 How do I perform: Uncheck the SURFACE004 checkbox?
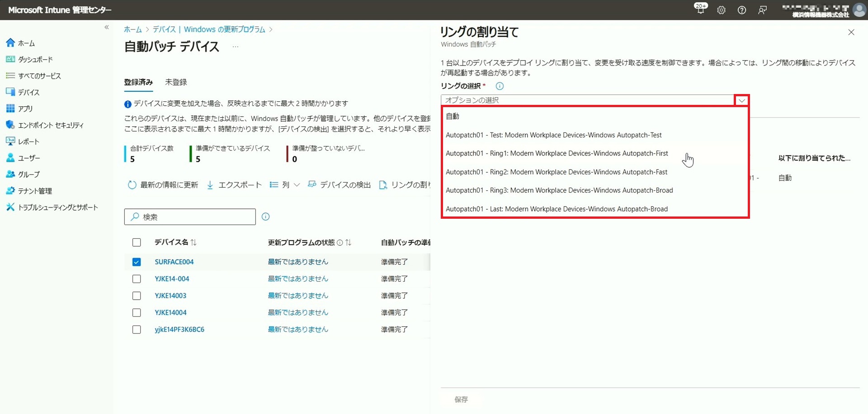[x=137, y=262]
